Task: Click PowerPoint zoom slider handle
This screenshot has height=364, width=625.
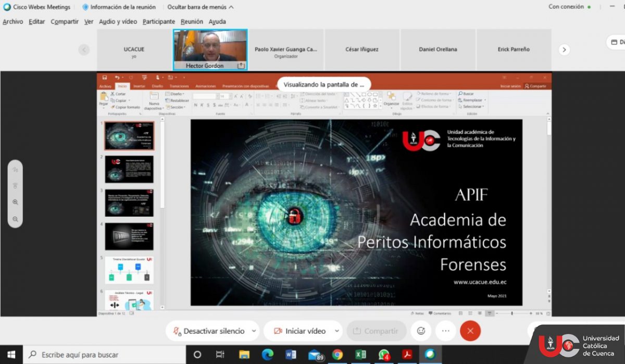Action: pos(512,313)
